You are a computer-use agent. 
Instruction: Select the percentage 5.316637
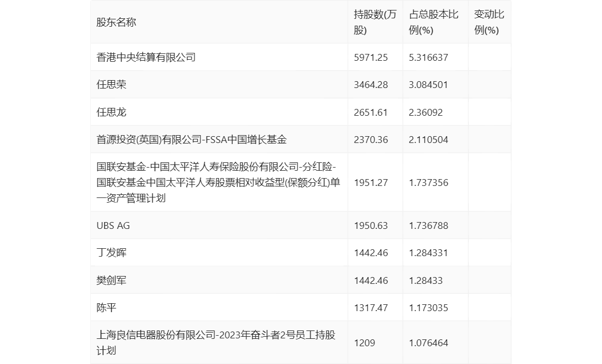click(428, 58)
